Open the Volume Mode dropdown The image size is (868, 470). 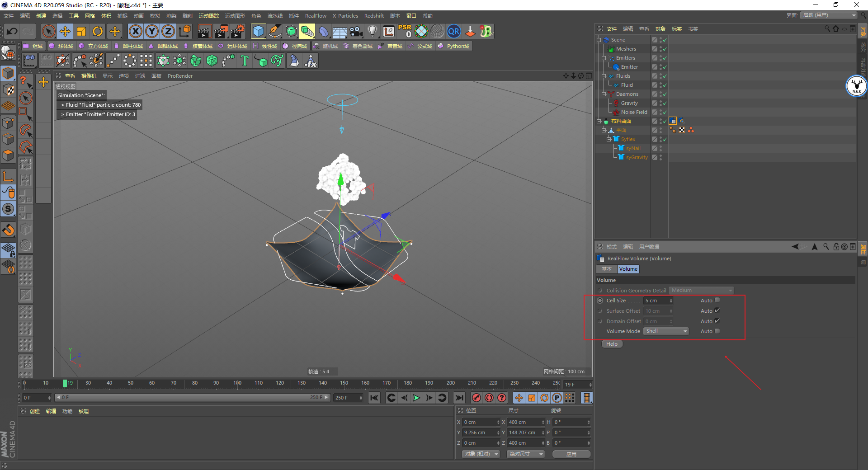[x=666, y=331]
